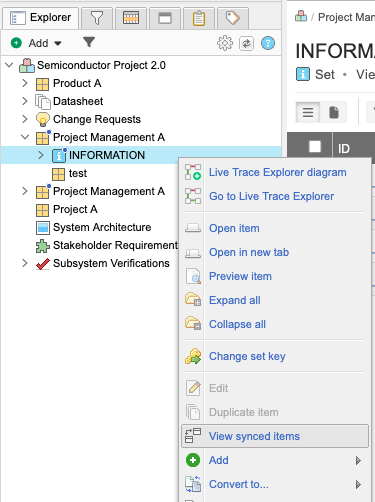Click Go to Live Trace Explorer icon

tap(193, 196)
